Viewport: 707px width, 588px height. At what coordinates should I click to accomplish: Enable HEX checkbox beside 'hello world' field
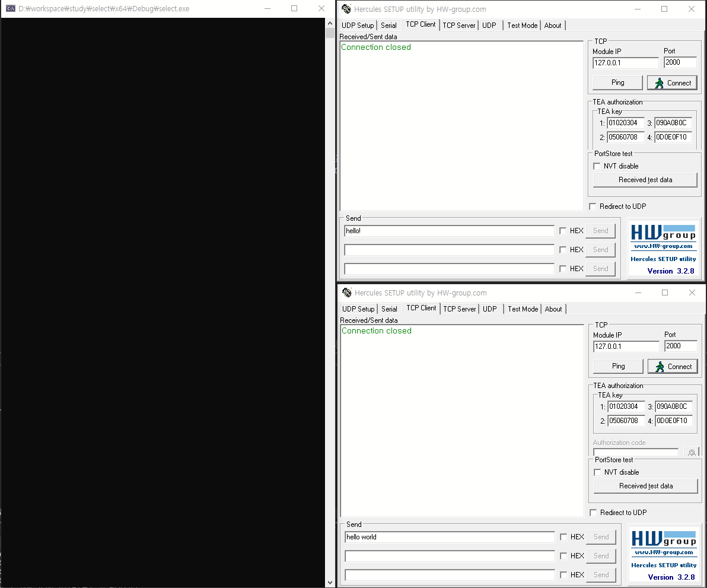pos(563,537)
